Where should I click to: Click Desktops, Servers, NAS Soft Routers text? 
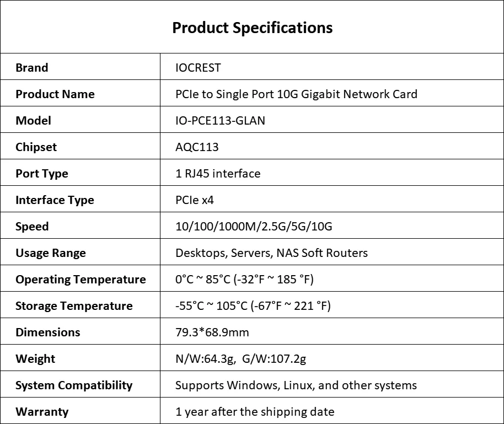click(271, 253)
